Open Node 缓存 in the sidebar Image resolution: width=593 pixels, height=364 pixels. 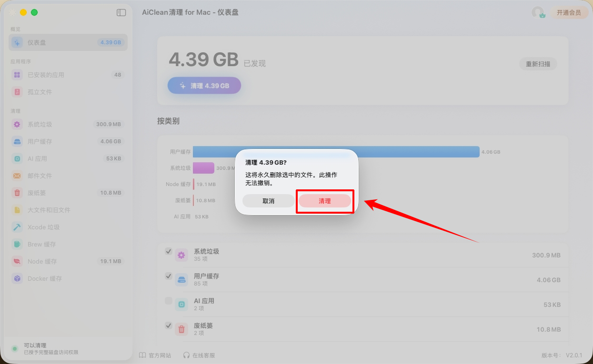(x=68, y=261)
